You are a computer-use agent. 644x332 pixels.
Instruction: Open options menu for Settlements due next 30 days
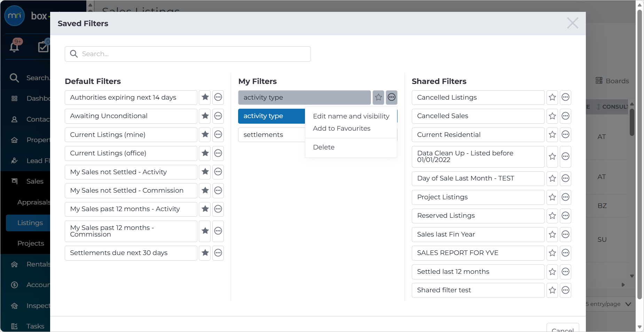pos(218,253)
